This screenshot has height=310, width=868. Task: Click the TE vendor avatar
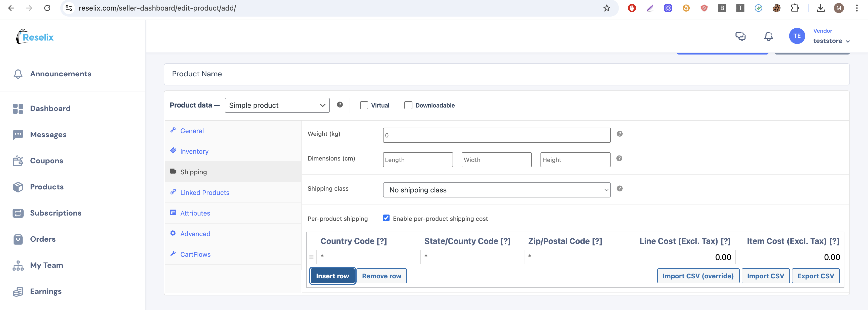797,36
